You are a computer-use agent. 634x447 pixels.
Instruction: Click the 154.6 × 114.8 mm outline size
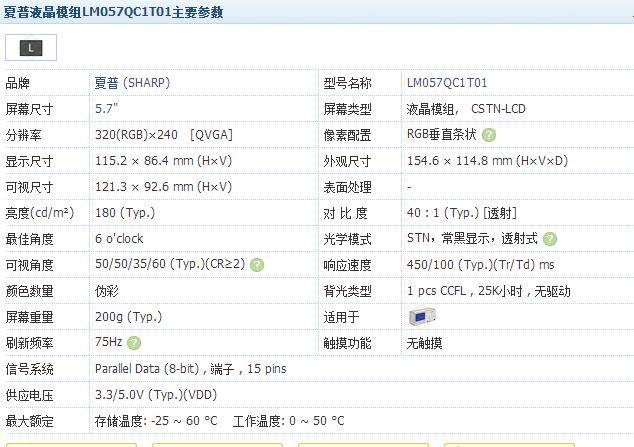point(487,161)
